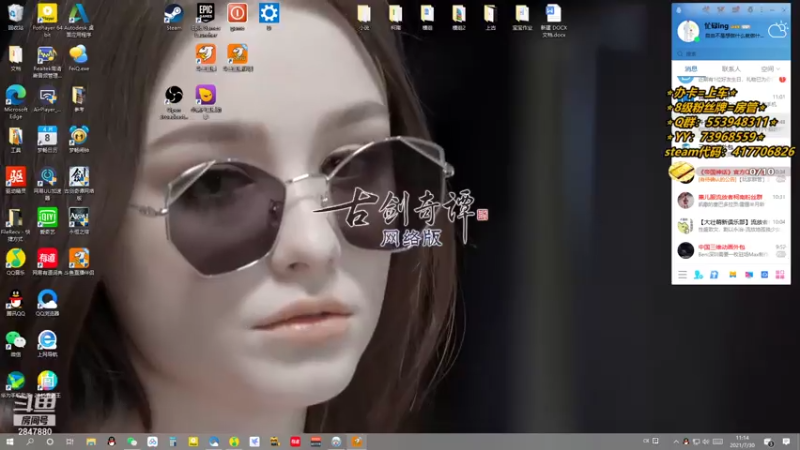Open the taskbar clock showing 11:14
Screen dimensions: 800x450
[x=742, y=441]
